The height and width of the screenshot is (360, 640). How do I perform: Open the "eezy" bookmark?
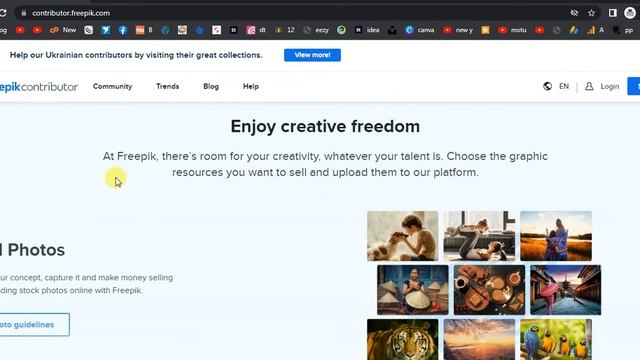pos(316,30)
